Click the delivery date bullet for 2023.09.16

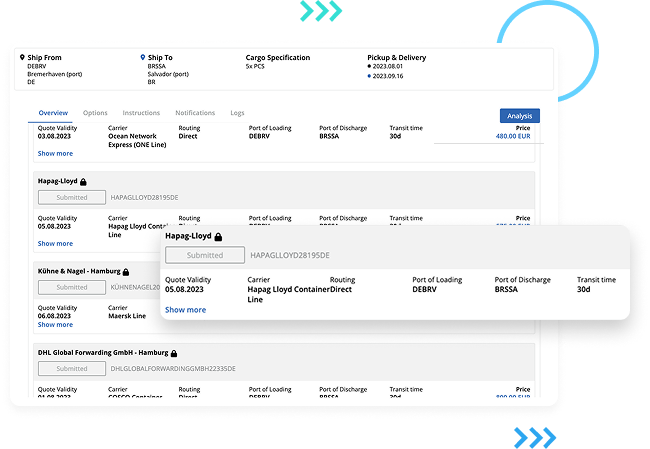pos(370,76)
